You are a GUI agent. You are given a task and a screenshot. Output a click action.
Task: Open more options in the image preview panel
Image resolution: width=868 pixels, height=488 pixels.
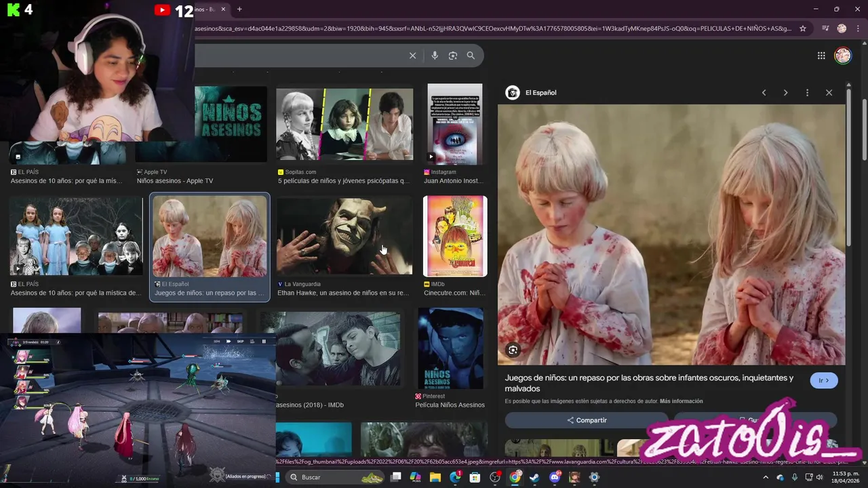(807, 93)
